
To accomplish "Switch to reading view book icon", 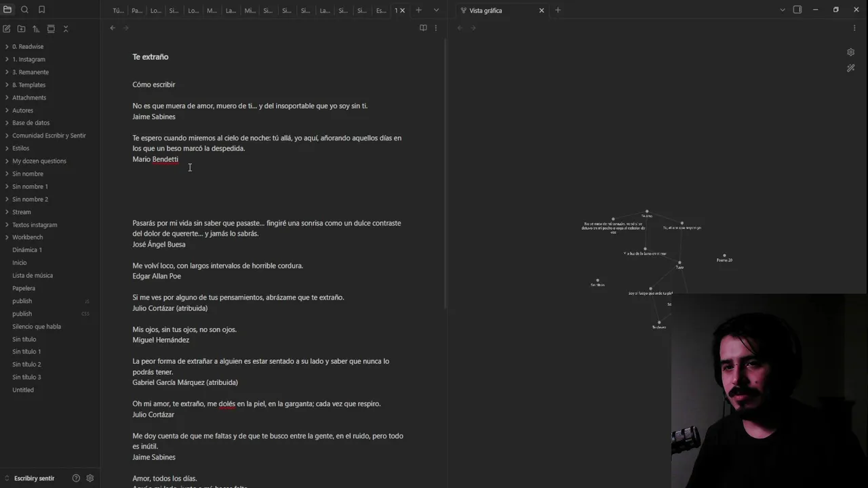I will tap(423, 28).
